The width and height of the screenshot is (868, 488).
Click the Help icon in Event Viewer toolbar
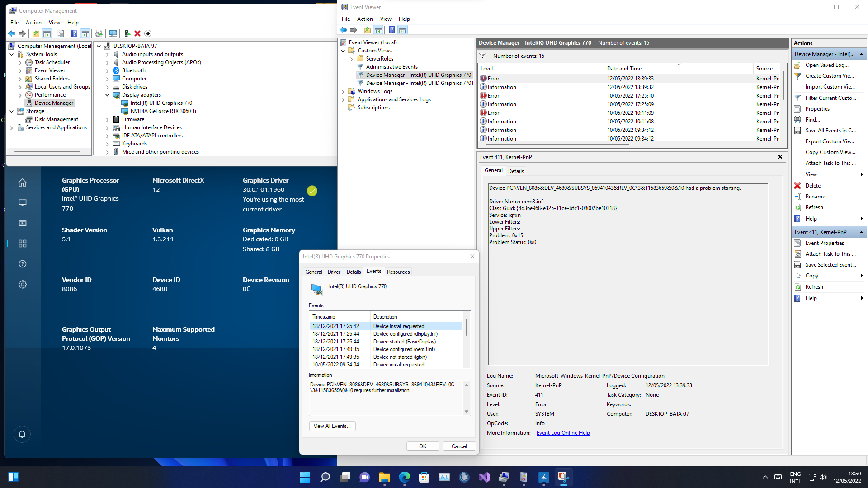392,30
